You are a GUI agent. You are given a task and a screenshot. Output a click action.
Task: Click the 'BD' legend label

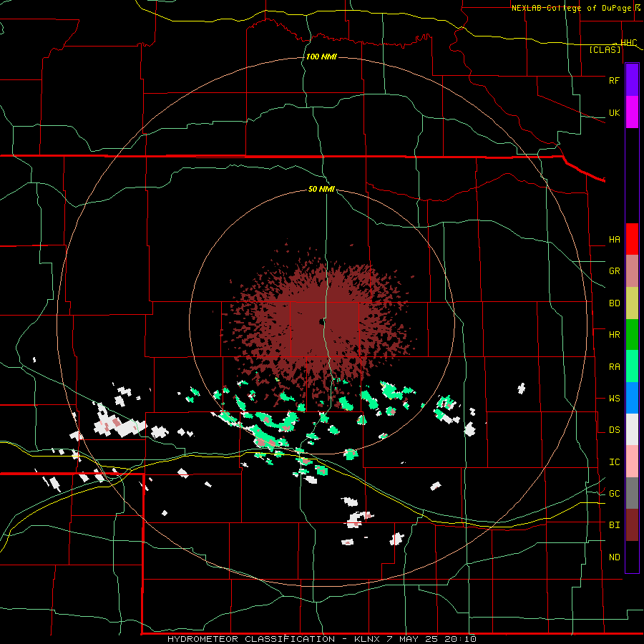615,303
